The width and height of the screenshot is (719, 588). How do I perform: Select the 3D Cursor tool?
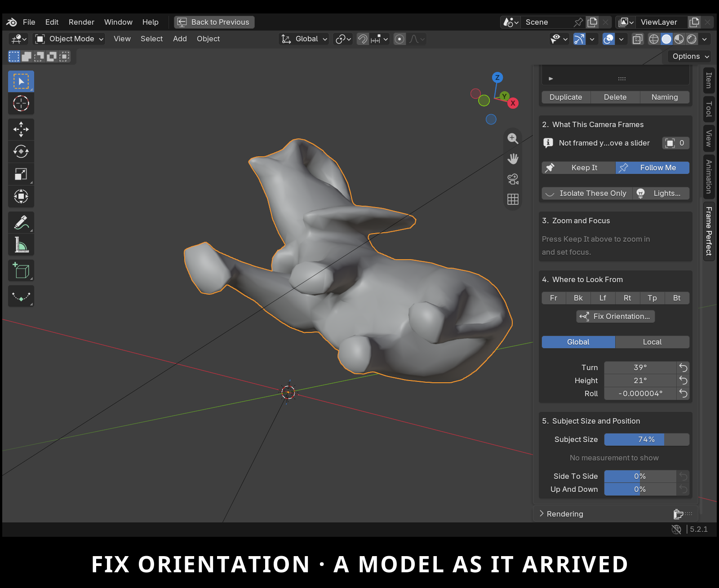tap(21, 103)
